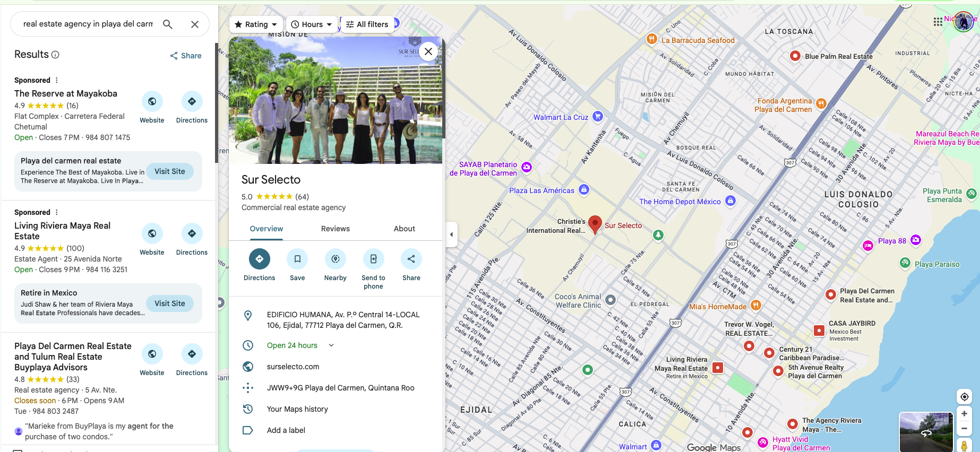Select Walmart La Cruz on the map

pos(598,116)
